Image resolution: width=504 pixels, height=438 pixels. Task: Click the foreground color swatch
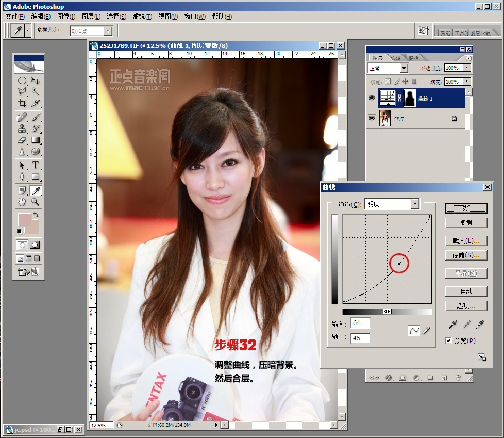[x=25, y=219]
